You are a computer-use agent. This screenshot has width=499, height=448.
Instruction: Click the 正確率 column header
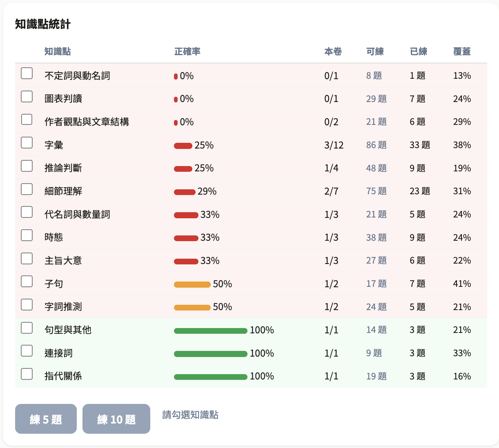[187, 51]
